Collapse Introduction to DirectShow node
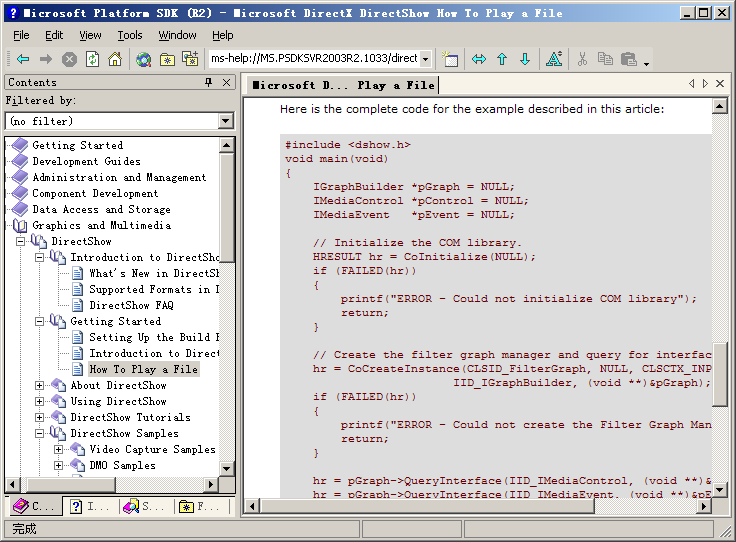 (39, 258)
